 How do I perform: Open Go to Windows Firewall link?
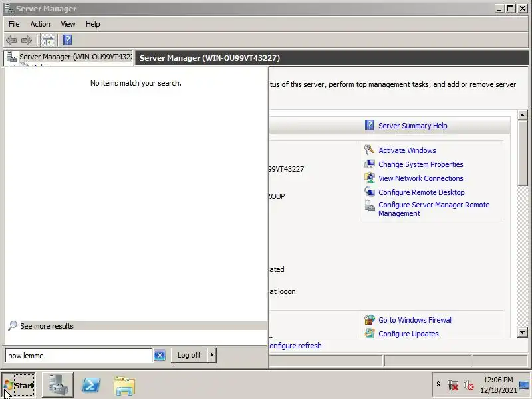click(415, 320)
